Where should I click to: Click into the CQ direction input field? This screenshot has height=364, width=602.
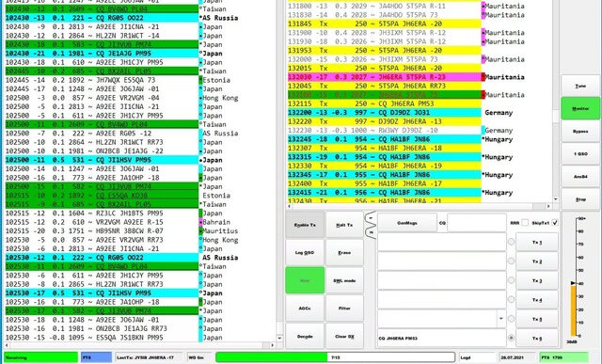point(477,223)
